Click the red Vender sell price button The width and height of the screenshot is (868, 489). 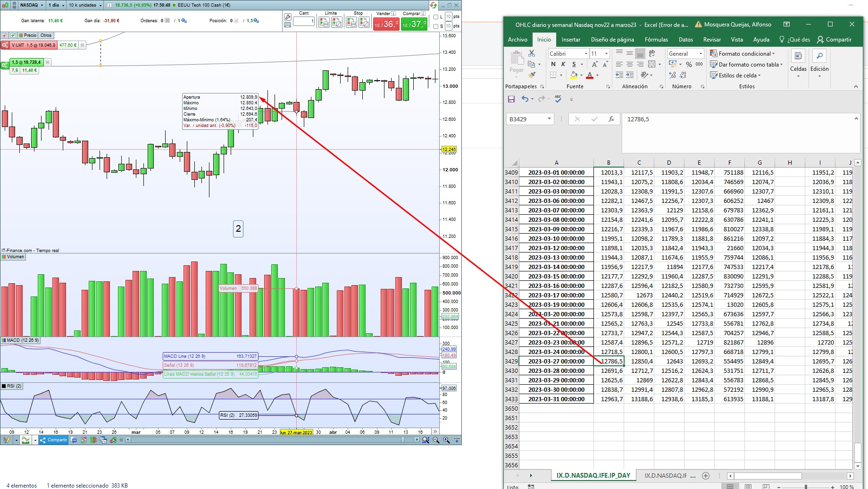pos(386,24)
